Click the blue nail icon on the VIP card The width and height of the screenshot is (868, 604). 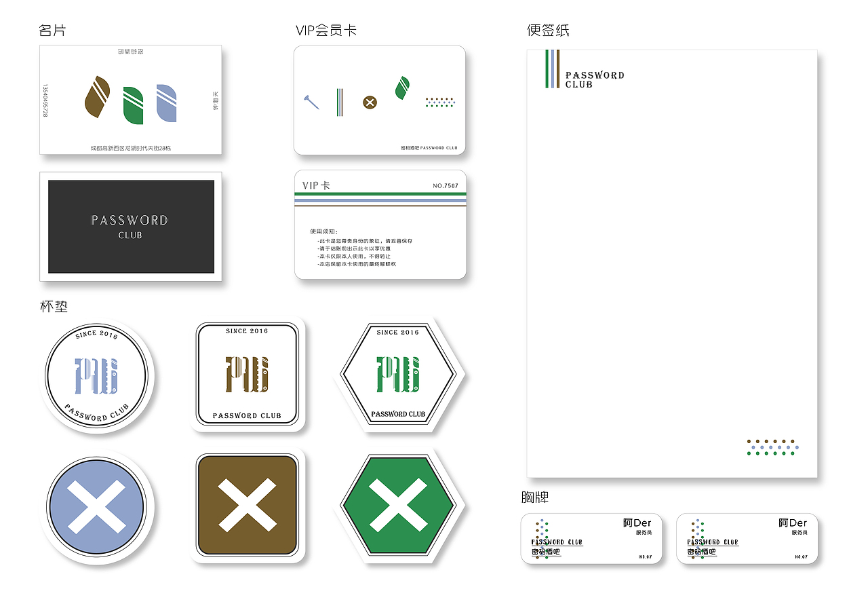[311, 102]
